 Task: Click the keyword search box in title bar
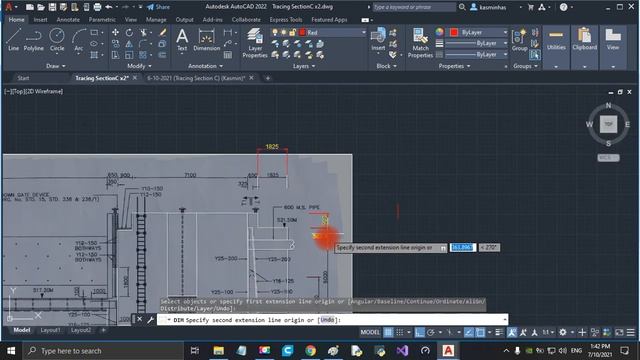point(414,7)
